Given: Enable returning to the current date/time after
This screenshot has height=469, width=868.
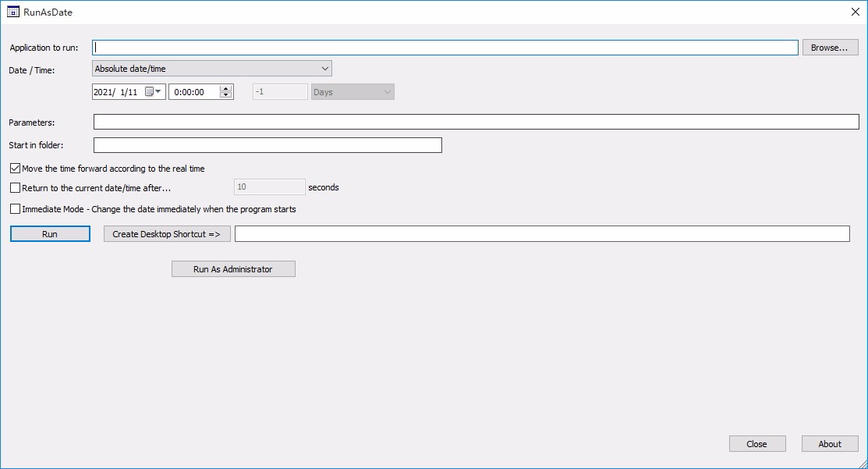Looking at the screenshot, I should [x=13, y=187].
